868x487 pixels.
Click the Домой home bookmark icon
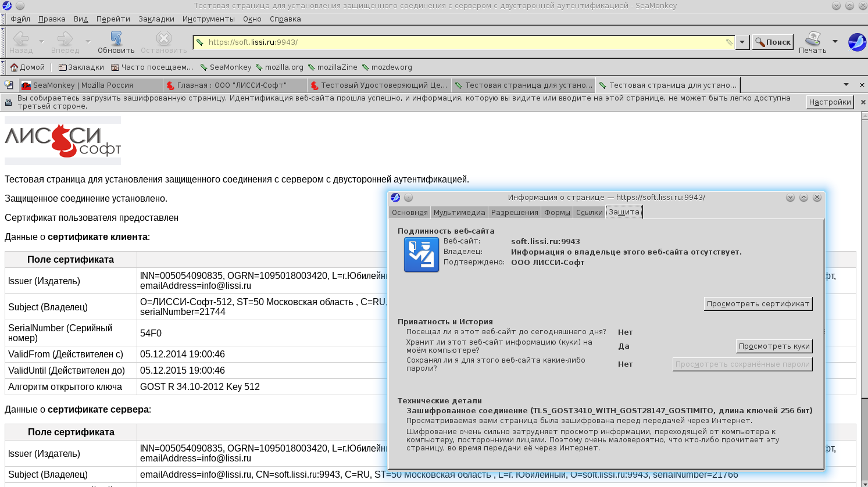tap(15, 67)
